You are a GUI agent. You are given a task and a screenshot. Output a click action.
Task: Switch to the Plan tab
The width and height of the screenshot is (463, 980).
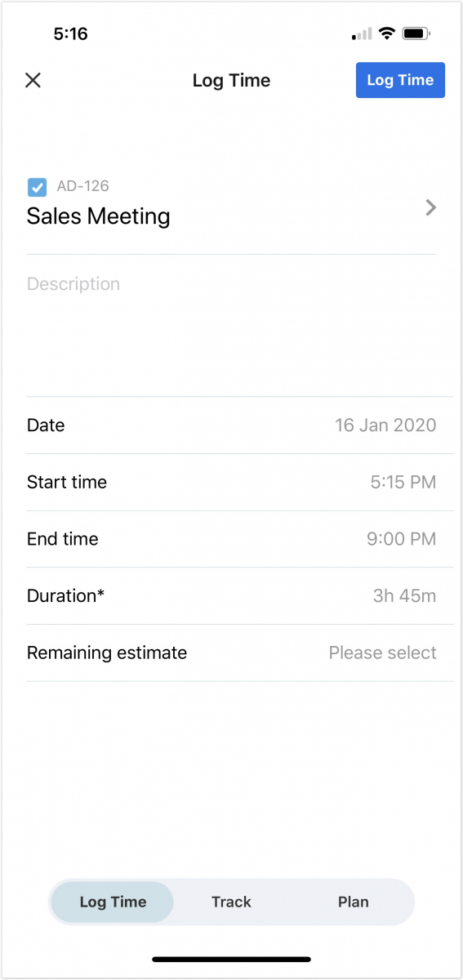coord(354,902)
